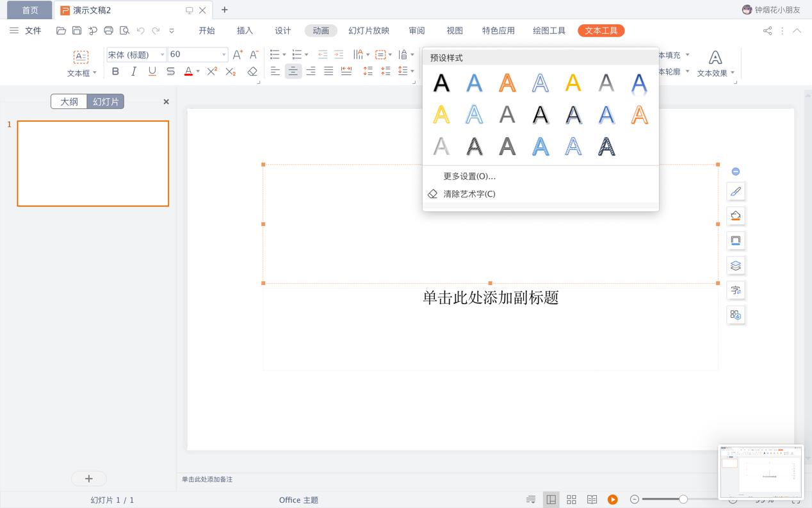Screen dimensions: 812x508
Task: Open the bullet list dropdown arrow
Action: pos(286,54)
